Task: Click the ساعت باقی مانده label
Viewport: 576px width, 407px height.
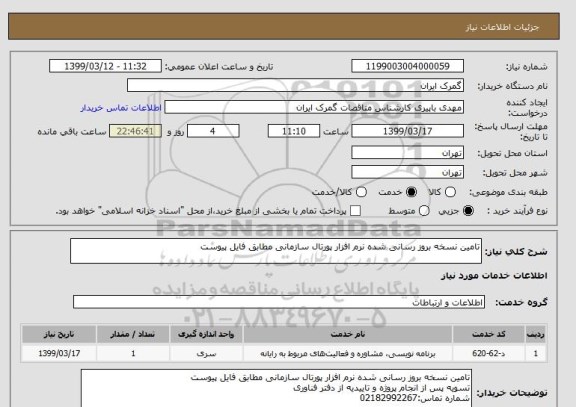Action: pyautogui.click(x=72, y=132)
